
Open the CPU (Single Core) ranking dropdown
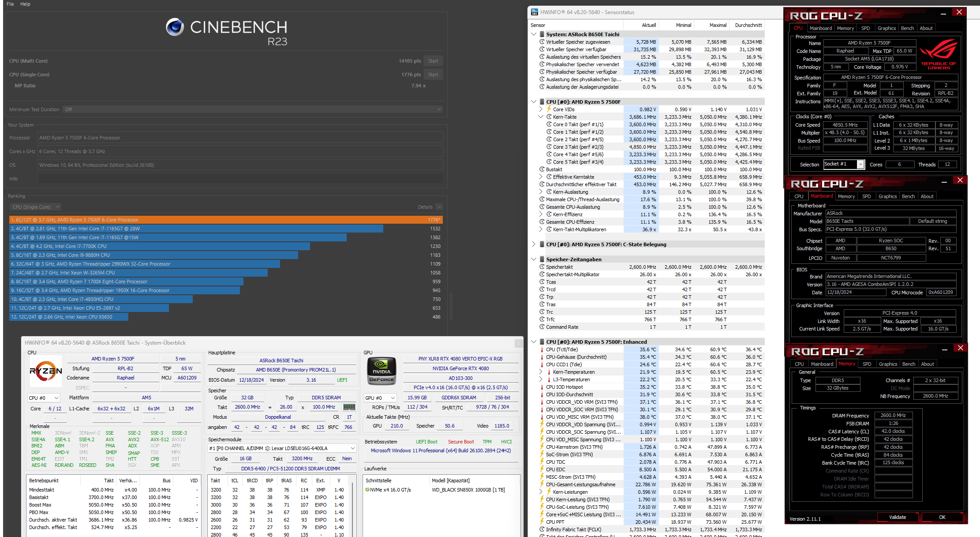tap(35, 207)
